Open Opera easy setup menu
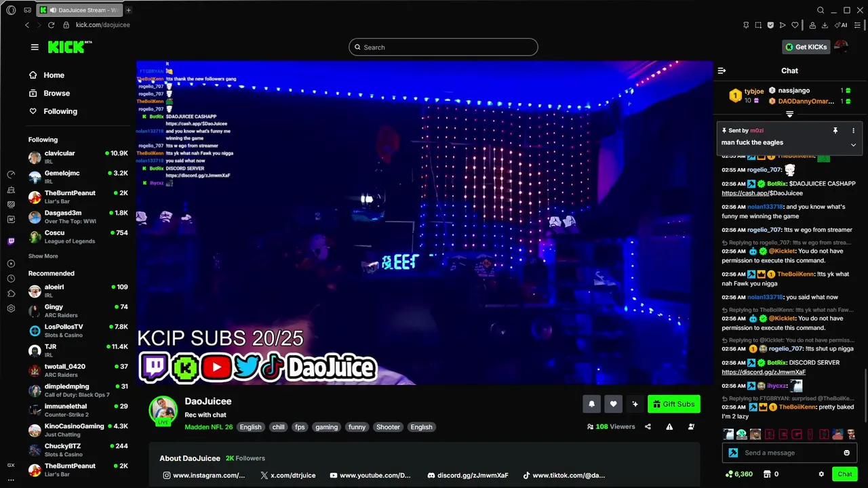 tap(857, 25)
